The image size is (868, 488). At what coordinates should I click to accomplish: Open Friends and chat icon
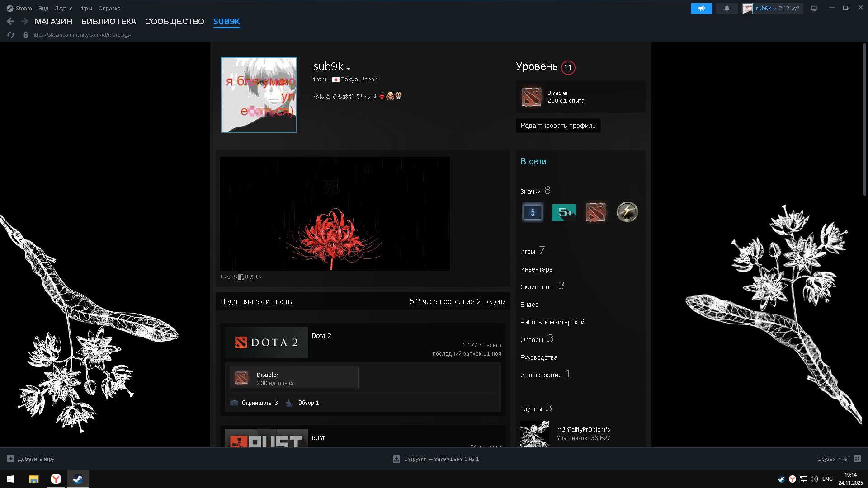point(857,459)
